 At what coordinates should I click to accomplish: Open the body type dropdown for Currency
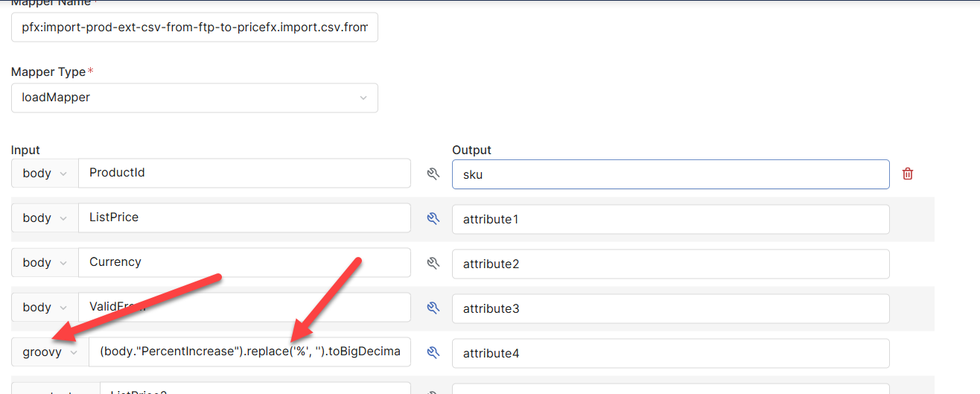point(44,263)
